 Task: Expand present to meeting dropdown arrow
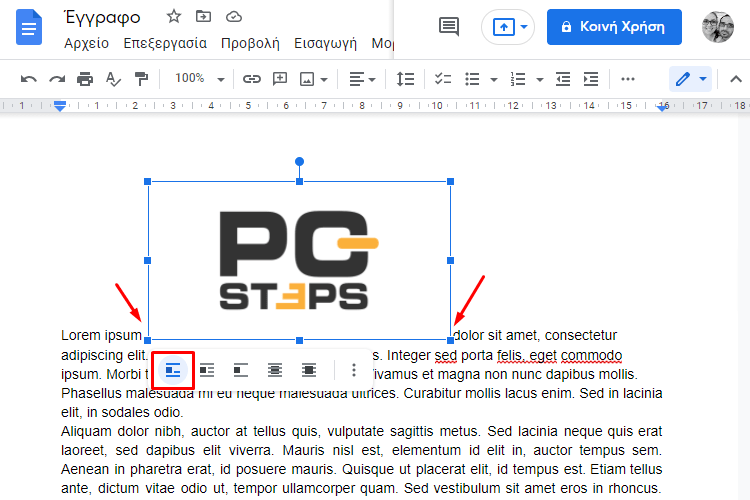[x=524, y=27]
